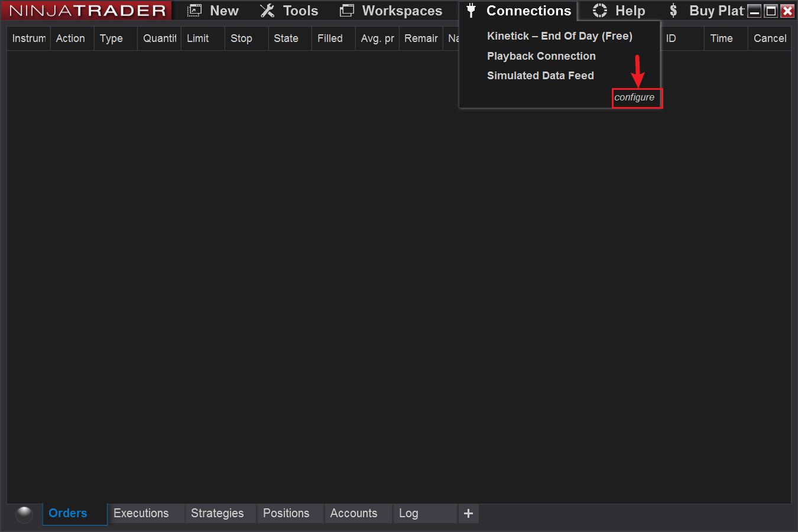Screen dimensions: 798x532
Task: Select Simulated Data Feed
Action: [x=540, y=76]
